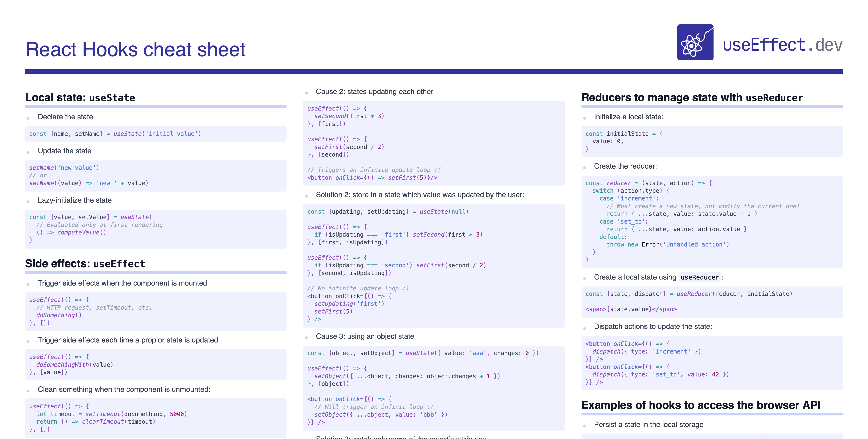Click the useEffect.dev React logo icon
Image resolution: width=868 pixels, height=439 pixels.
pyautogui.click(x=695, y=42)
